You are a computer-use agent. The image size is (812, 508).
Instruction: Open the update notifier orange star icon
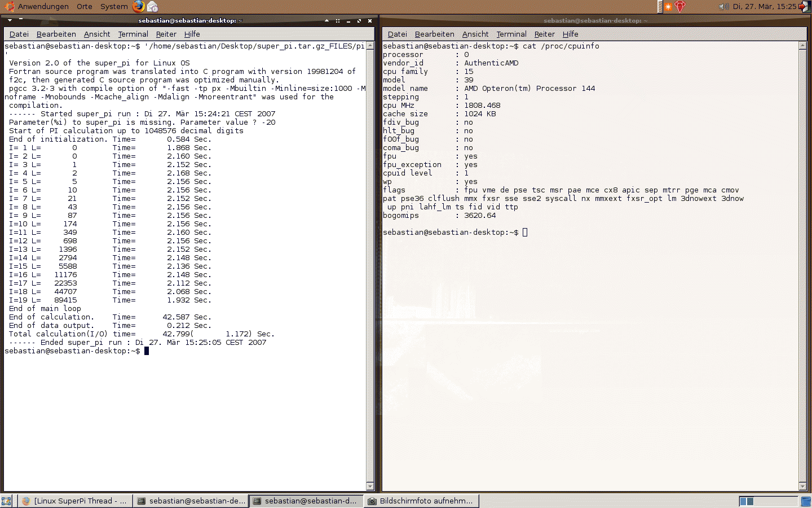click(668, 7)
